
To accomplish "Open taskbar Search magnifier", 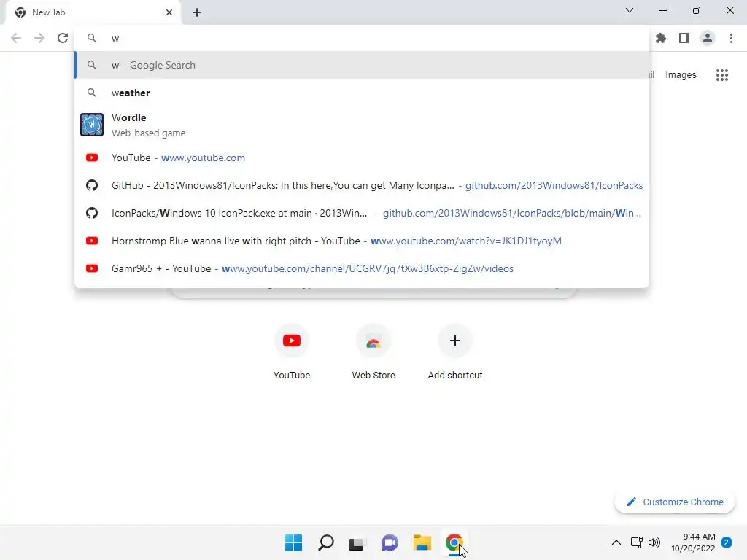I will point(326,542).
